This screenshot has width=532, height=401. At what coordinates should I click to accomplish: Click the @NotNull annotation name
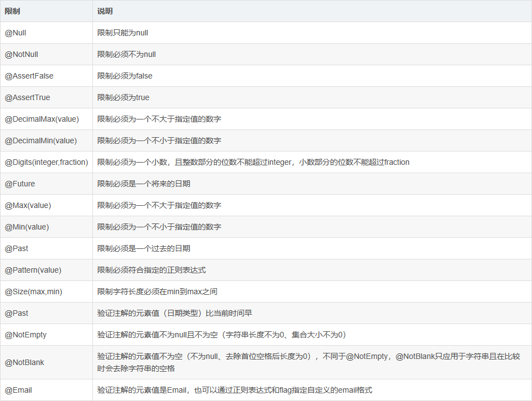(22, 54)
